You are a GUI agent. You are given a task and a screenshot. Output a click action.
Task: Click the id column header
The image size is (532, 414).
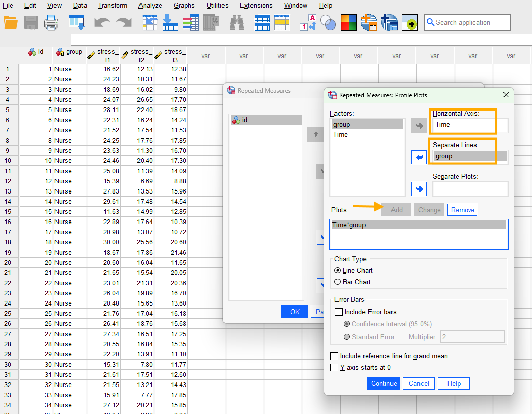(36, 56)
